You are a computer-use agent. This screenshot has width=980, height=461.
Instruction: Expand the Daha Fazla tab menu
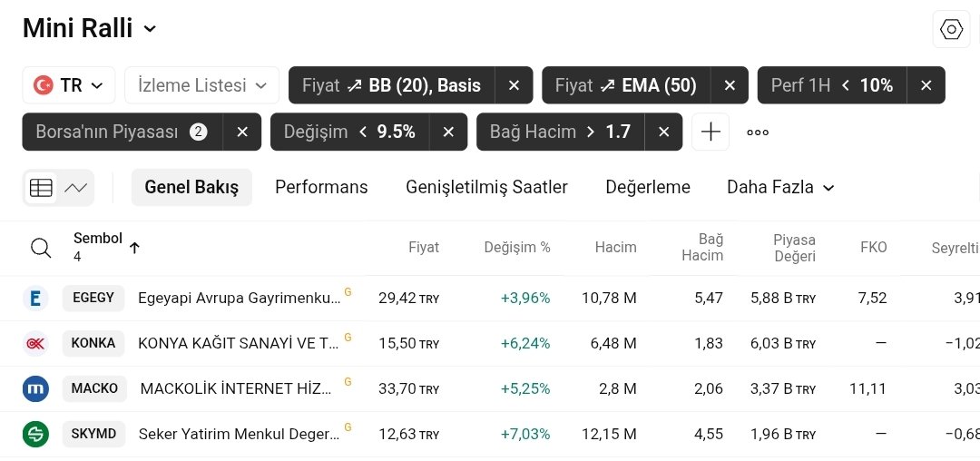tap(779, 188)
